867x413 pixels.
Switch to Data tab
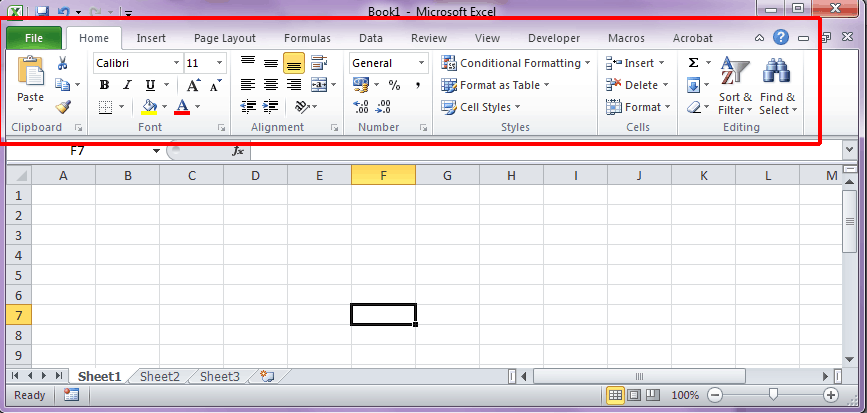tap(370, 38)
